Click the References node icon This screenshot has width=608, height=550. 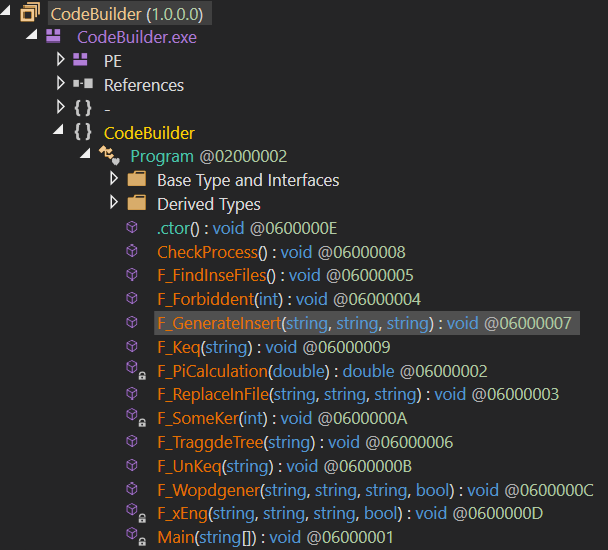pos(83,85)
